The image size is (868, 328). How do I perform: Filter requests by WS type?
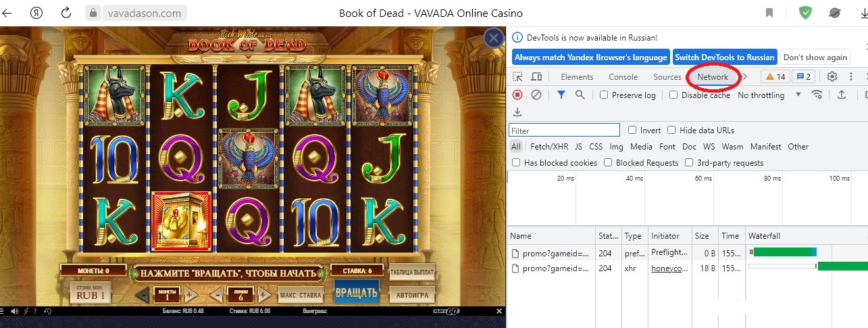(709, 147)
